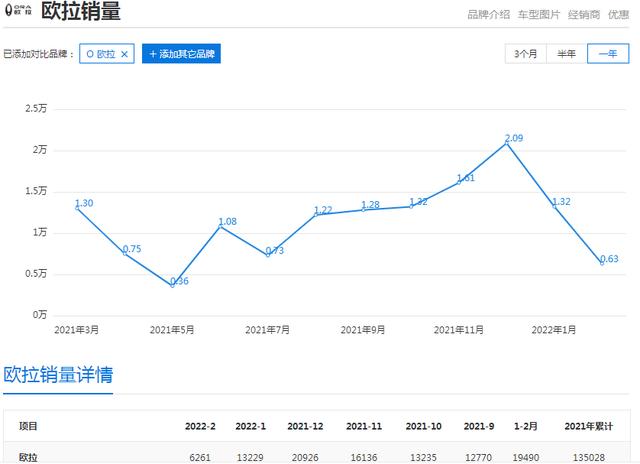This screenshot has width=640, height=464.
Task: Switch chart range to 3个月
Action: click(x=525, y=54)
